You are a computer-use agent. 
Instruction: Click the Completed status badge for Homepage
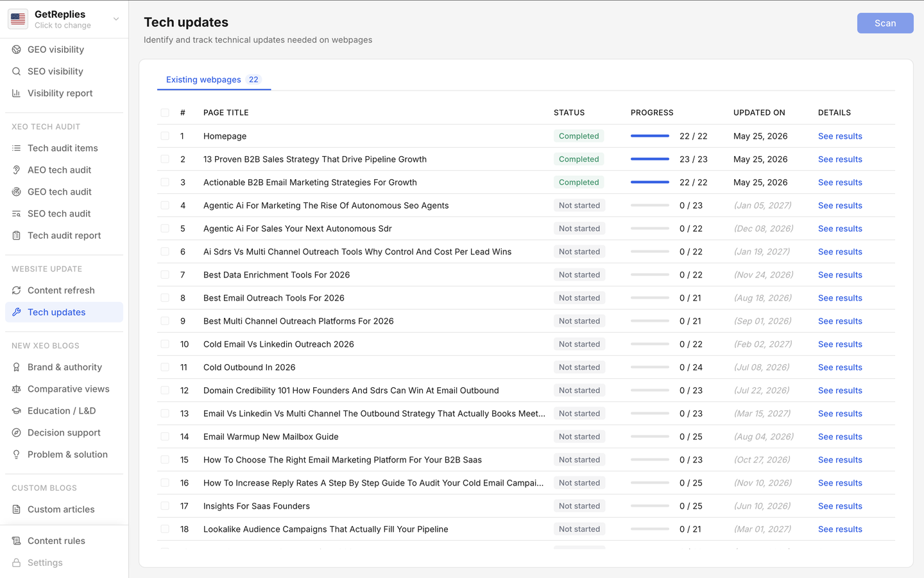pos(579,136)
